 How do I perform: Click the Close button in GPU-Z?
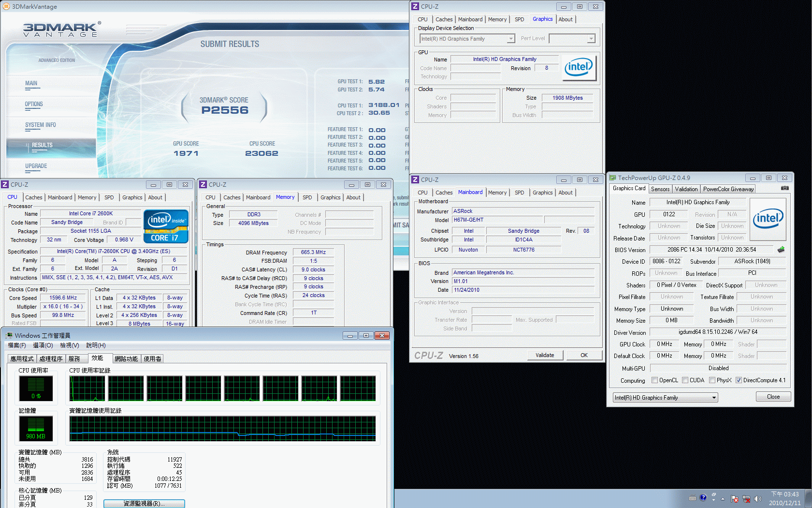point(773,397)
